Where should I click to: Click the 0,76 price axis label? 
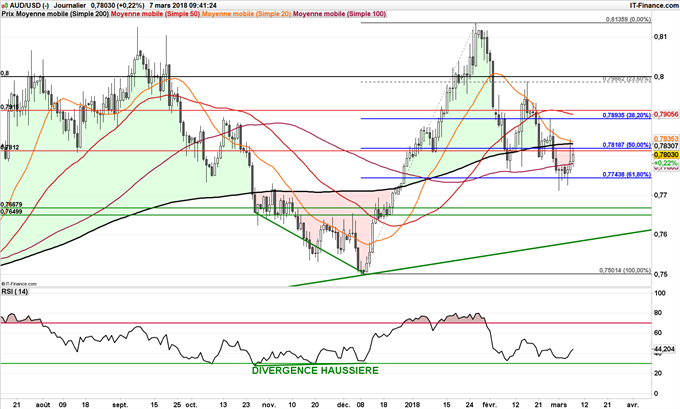[x=660, y=235]
